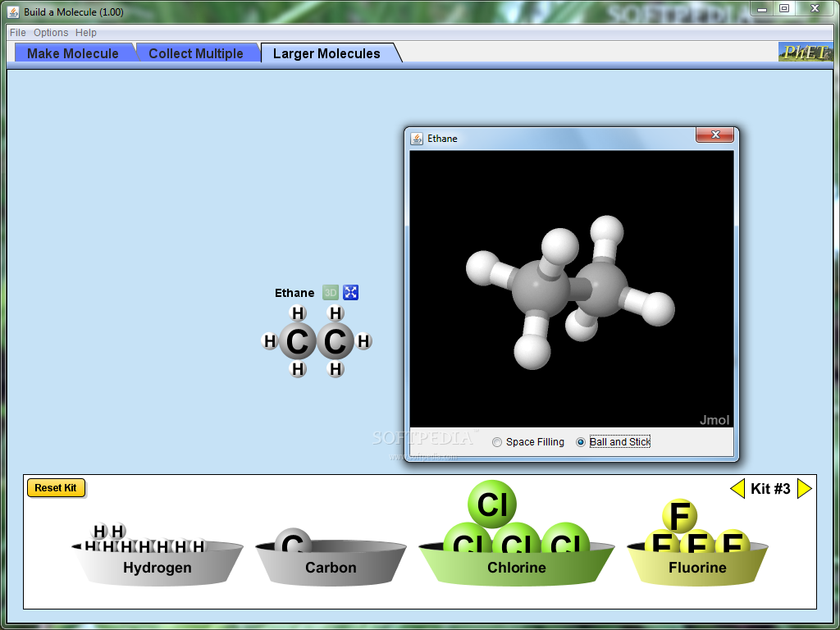
Task: Go to previous kit with left yellow arrow
Action: click(x=737, y=489)
